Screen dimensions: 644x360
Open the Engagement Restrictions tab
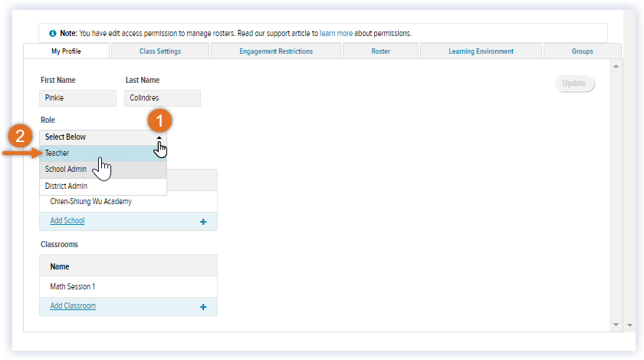click(276, 51)
